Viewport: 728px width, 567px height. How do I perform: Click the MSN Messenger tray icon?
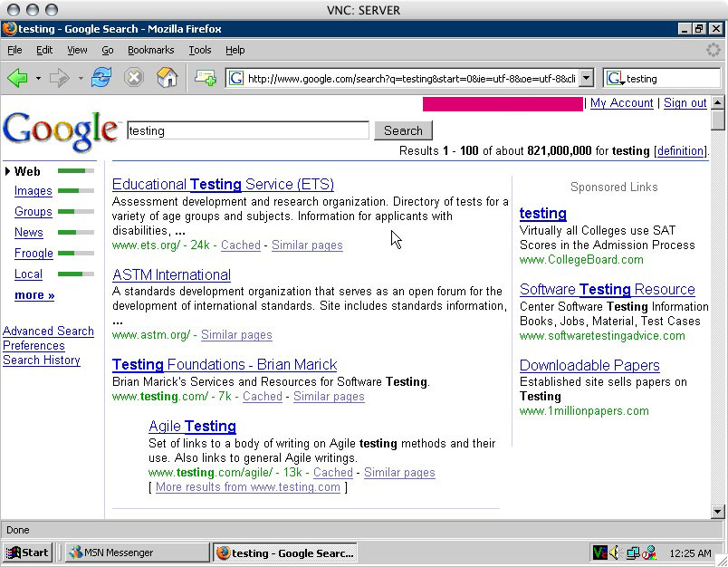648,553
